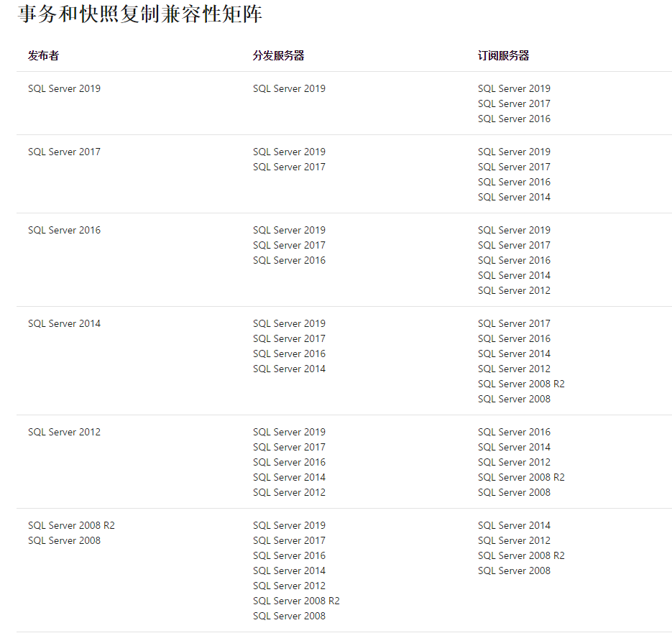Select distributor SQL Server 2016 for publisher 2016
672x633 pixels.
click(x=290, y=261)
